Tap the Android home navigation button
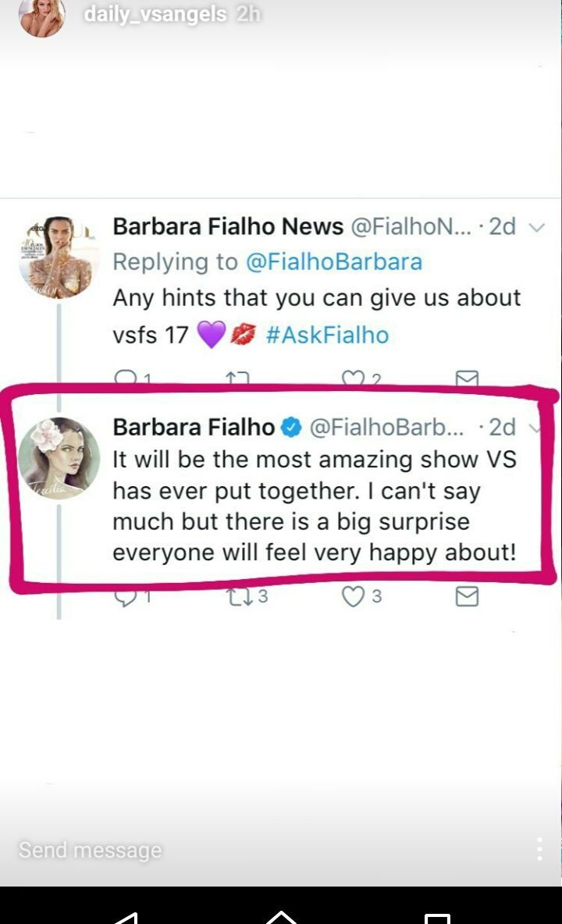This screenshot has height=924, width=562. tap(281, 916)
